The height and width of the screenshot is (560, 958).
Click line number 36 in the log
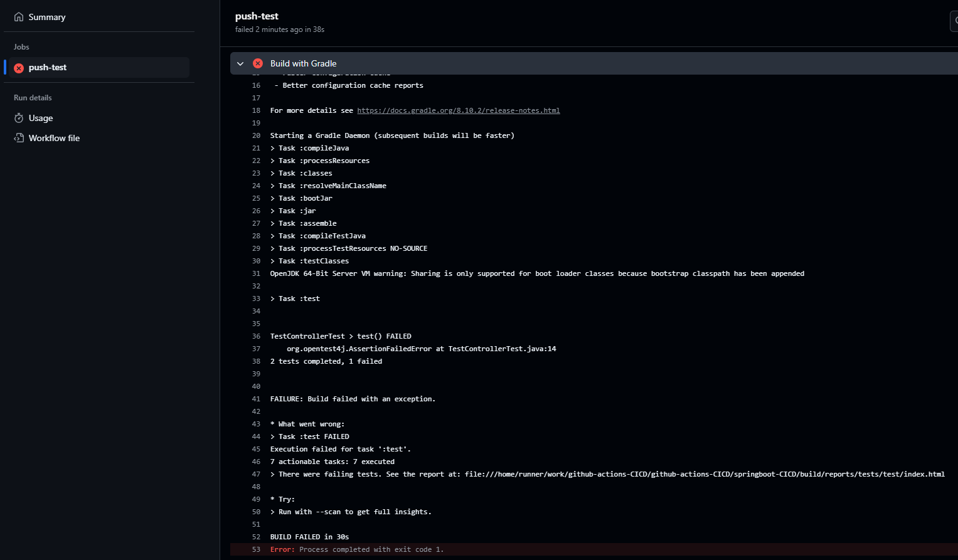pyautogui.click(x=256, y=336)
